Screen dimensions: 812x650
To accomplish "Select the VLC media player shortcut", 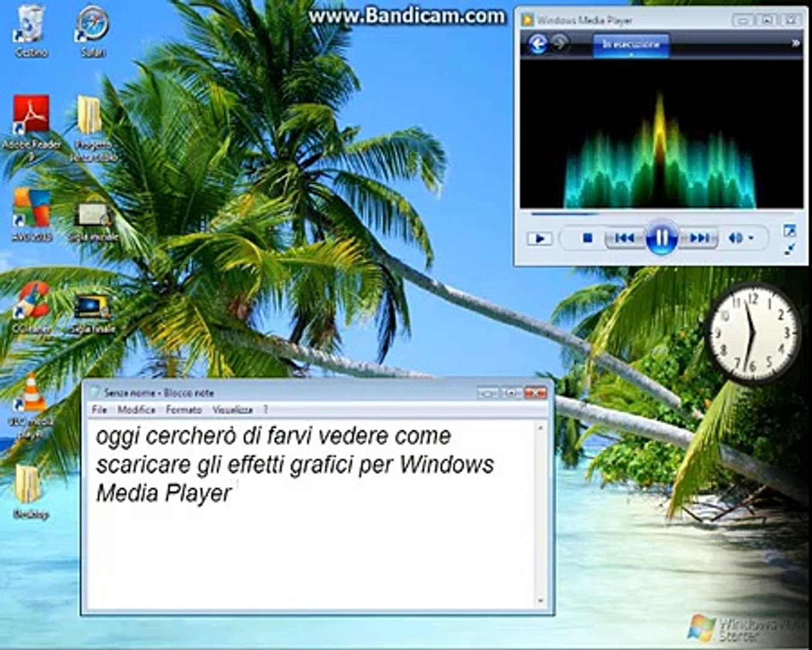I will click(31, 404).
